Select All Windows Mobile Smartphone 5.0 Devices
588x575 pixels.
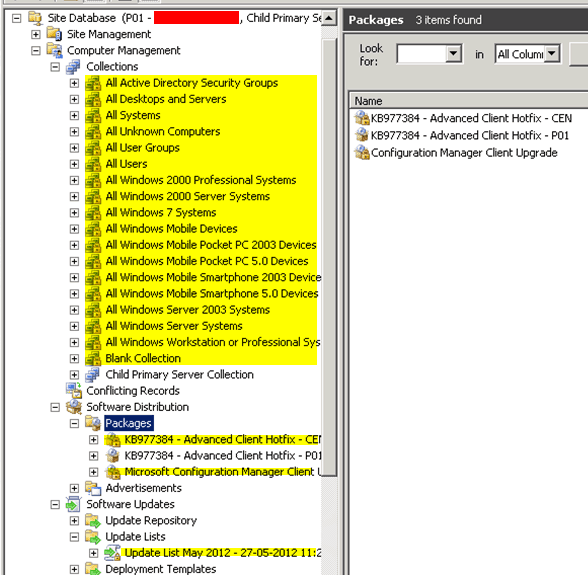(x=212, y=293)
